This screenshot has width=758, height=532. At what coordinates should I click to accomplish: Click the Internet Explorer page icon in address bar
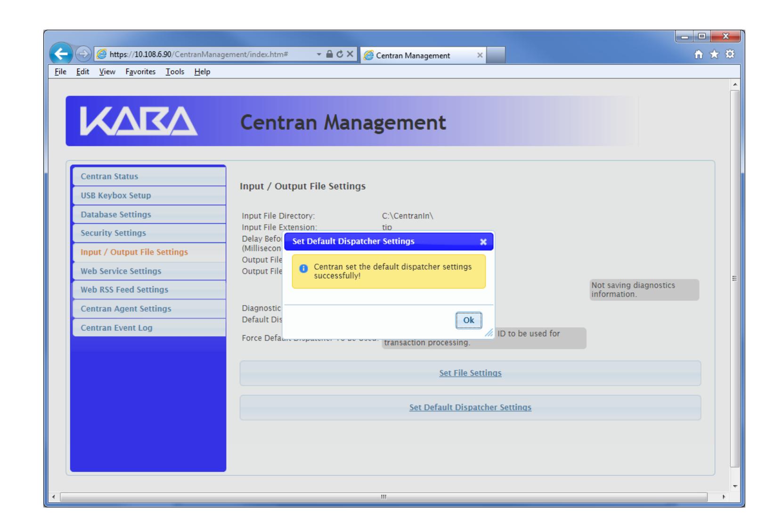pos(101,55)
